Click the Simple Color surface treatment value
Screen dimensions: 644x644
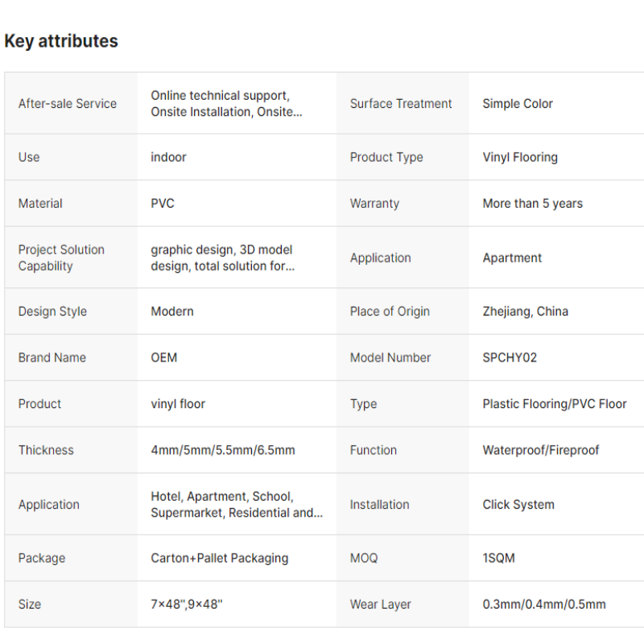tap(518, 104)
